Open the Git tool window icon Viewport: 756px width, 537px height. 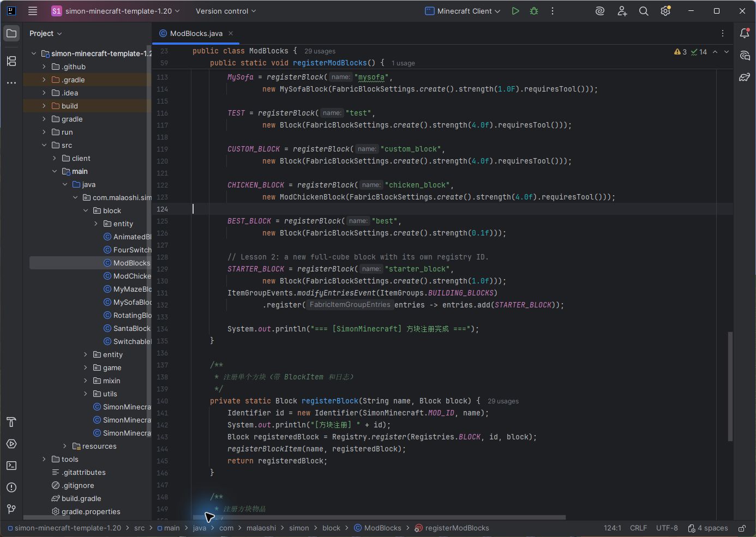pos(11,509)
